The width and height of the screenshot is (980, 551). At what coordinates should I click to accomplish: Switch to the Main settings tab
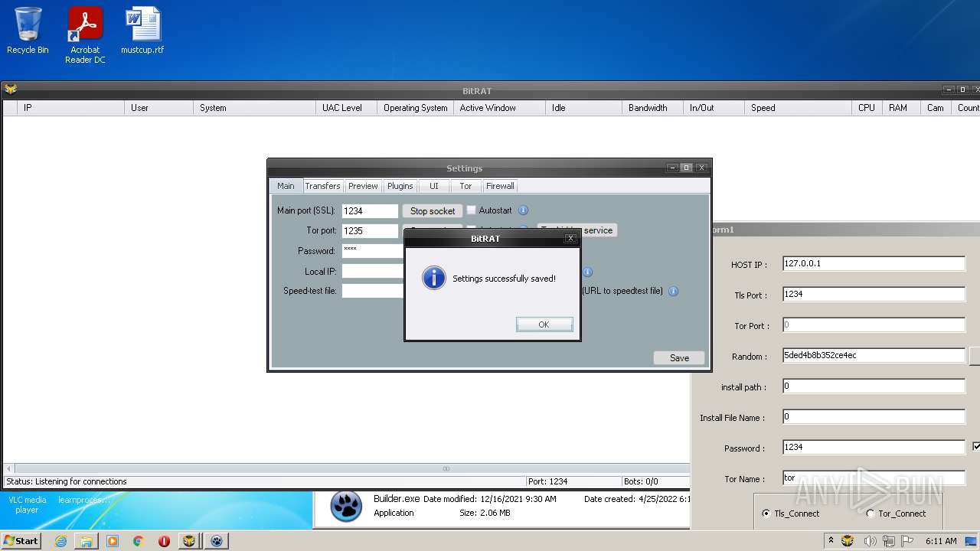tap(286, 186)
